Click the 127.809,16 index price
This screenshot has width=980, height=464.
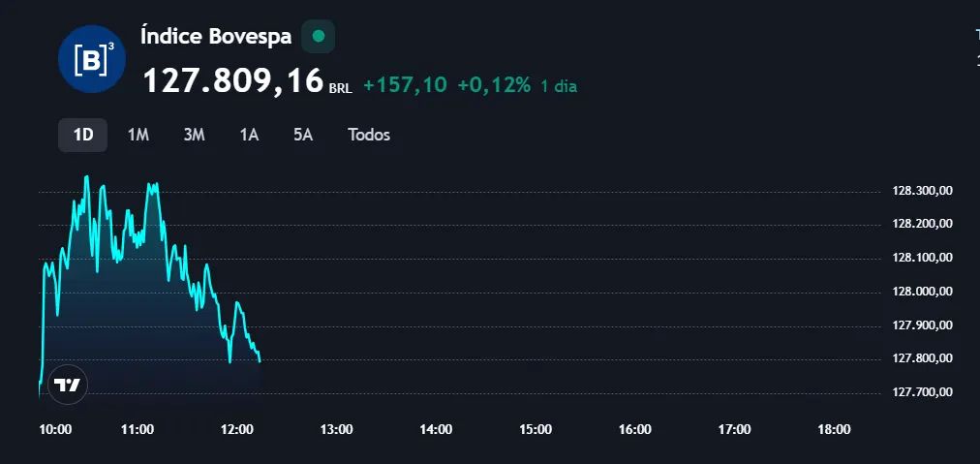[x=233, y=80]
